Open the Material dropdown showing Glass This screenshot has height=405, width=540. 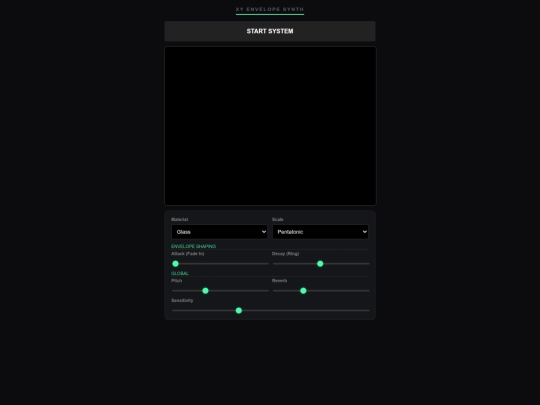[219, 232]
